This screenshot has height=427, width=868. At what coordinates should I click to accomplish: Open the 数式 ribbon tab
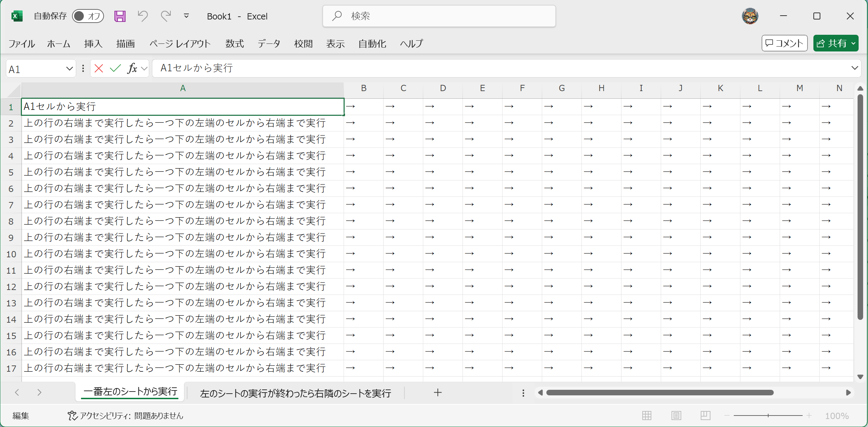coord(234,44)
